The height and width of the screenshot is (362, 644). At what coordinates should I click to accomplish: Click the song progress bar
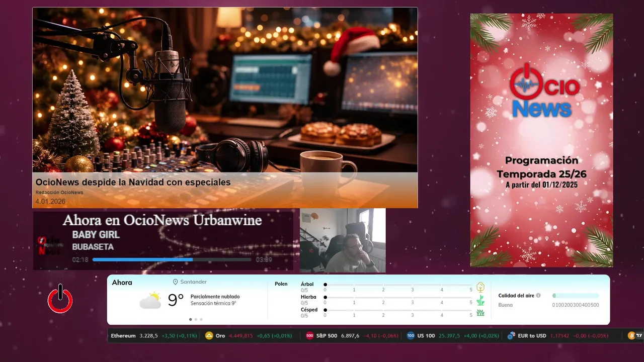click(x=172, y=259)
